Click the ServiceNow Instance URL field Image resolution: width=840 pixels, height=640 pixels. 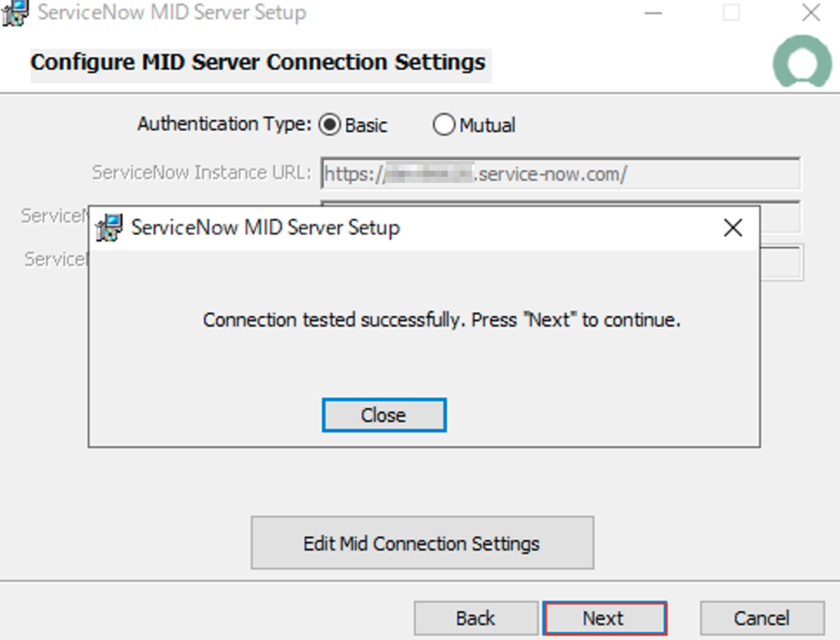(x=561, y=174)
